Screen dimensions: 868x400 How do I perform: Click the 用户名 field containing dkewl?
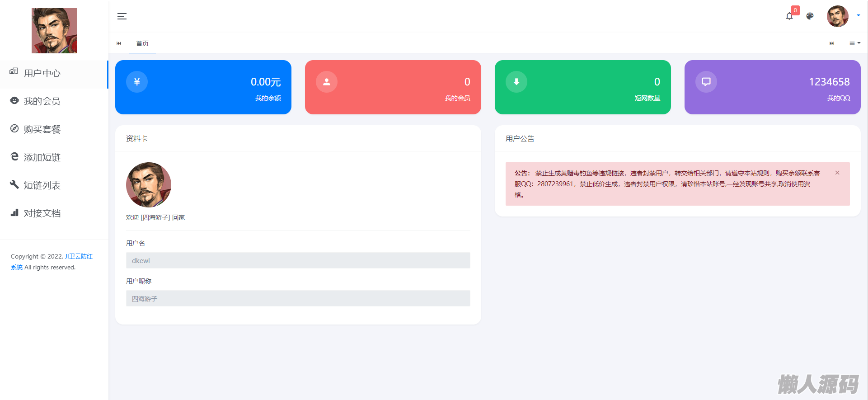[x=298, y=260]
